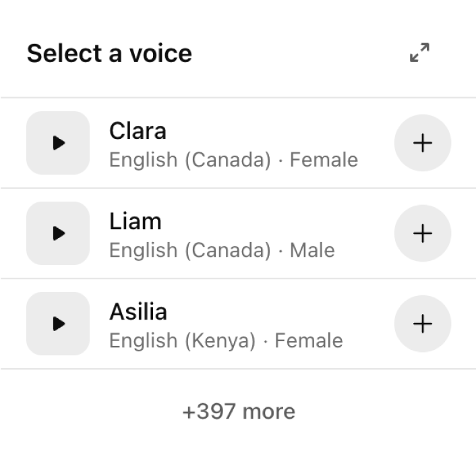Click the 'Select a voice' heading
The image size is (476, 476).
click(109, 53)
